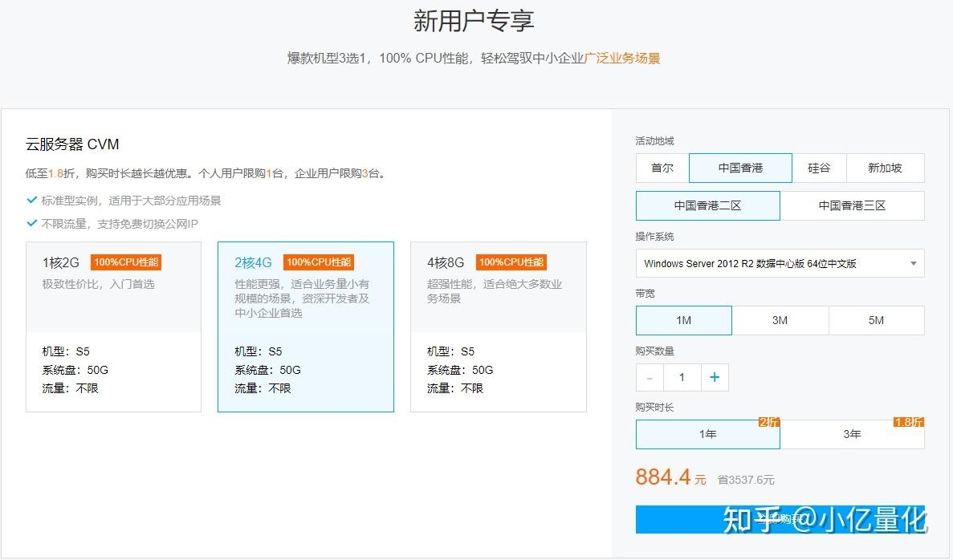The image size is (953, 560).
Task: Select the 2核4G server configuration
Action: tap(305, 327)
